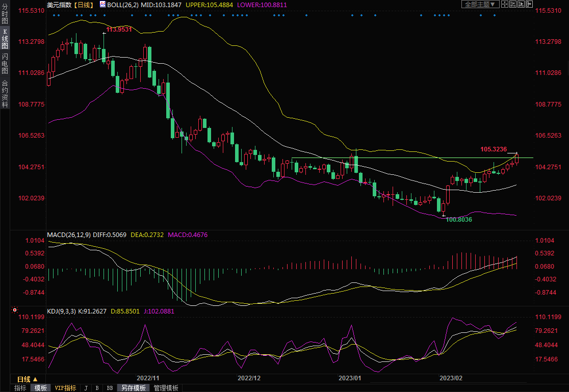Click the exit/pop-out panel icon
Viewport: 569px width, 392px height.
pos(529,4)
